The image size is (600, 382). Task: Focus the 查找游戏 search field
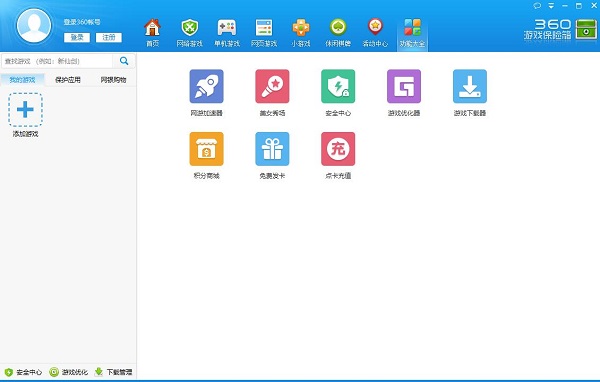tap(57, 61)
